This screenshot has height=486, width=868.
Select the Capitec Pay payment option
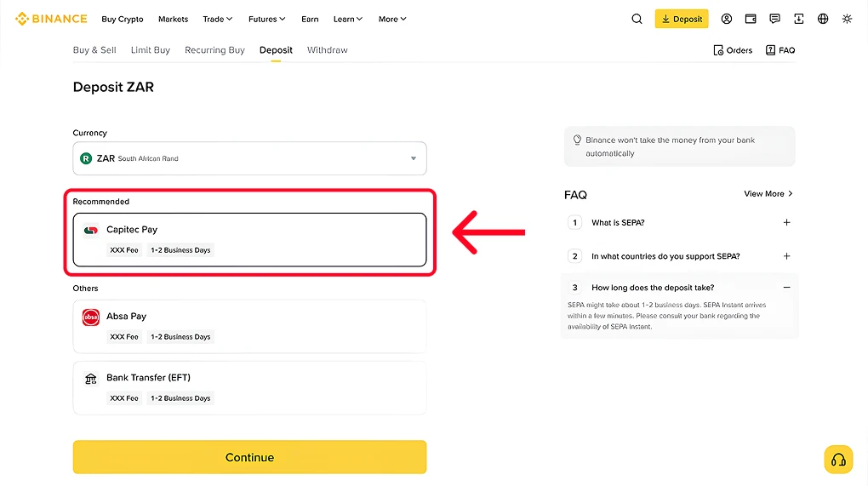click(249, 240)
